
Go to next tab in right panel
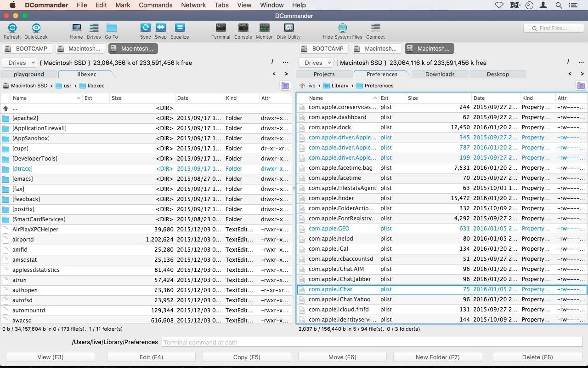582,74
